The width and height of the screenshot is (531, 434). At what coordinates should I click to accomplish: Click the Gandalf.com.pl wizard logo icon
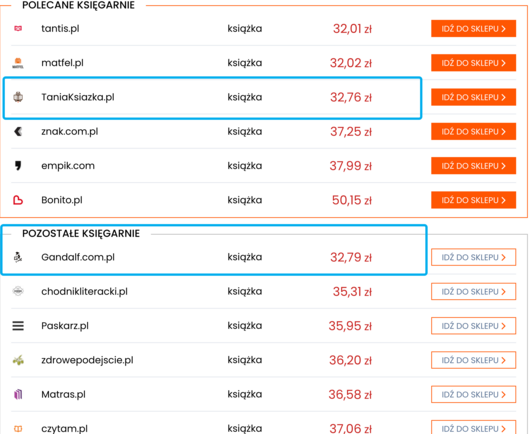click(18, 257)
